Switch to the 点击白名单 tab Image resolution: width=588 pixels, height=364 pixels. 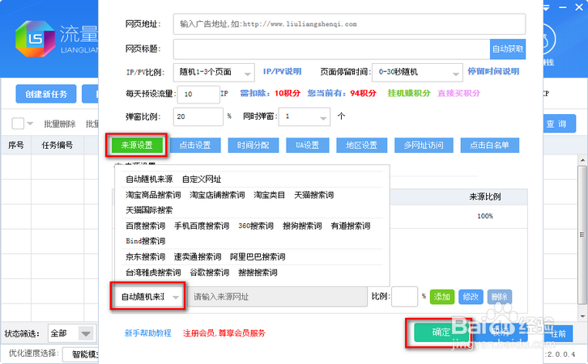tap(489, 146)
